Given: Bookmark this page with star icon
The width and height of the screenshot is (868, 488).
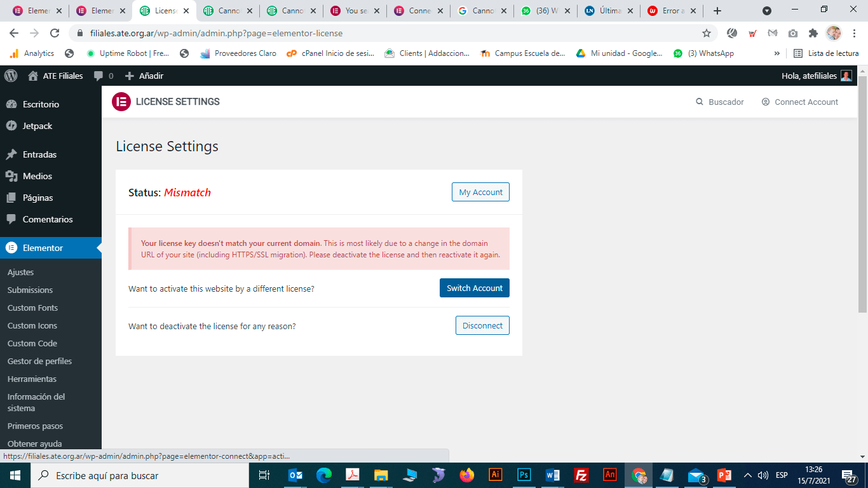Looking at the screenshot, I should point(707,33).
